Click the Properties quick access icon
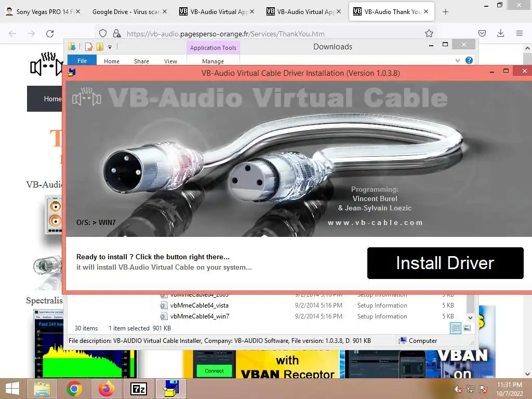Image resolution: width=532 pixels, height=399 pixels. coord(88,47)
